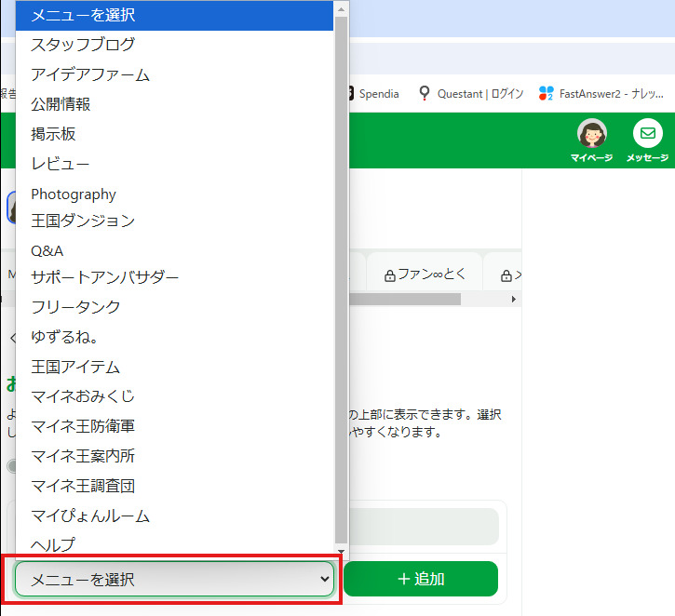Click the Spendia bookmark
This screenshot has height=616, width=675.
pos(372,93)
